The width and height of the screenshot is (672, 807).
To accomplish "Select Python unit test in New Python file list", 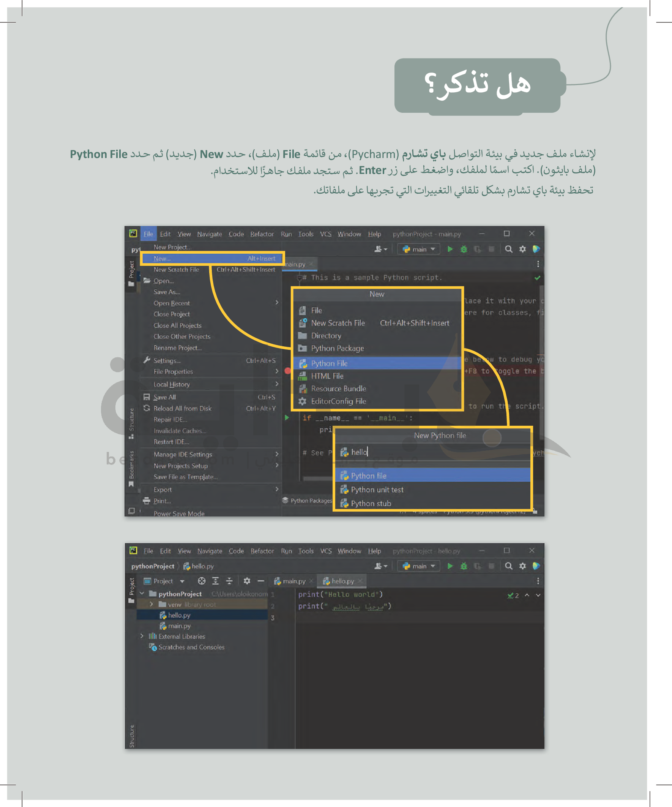I will (x=377, y=490).
